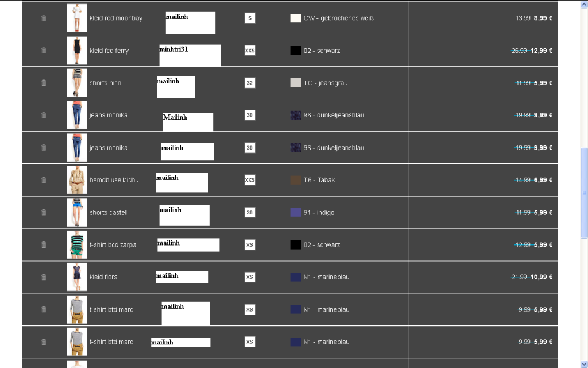Remove shorts castell via trash icon
Screen dimensions: 588x368
pyautogui.click(x=44, y=212)
